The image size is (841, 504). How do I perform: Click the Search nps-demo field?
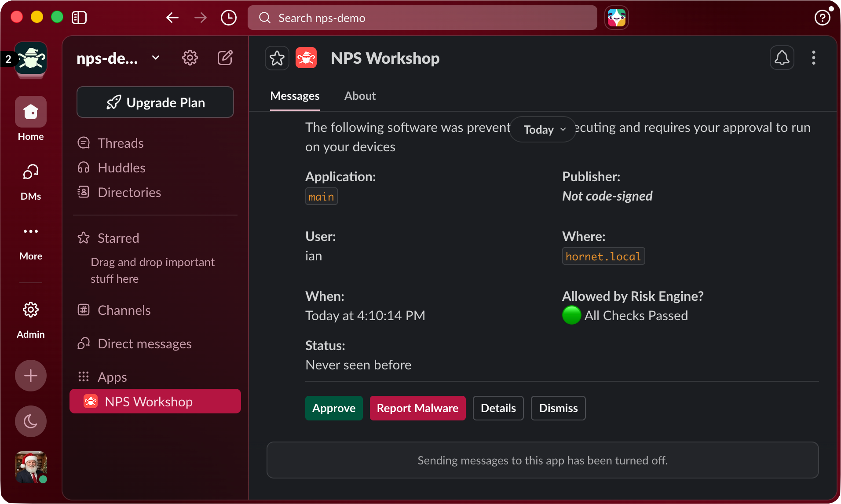[422, 18]
